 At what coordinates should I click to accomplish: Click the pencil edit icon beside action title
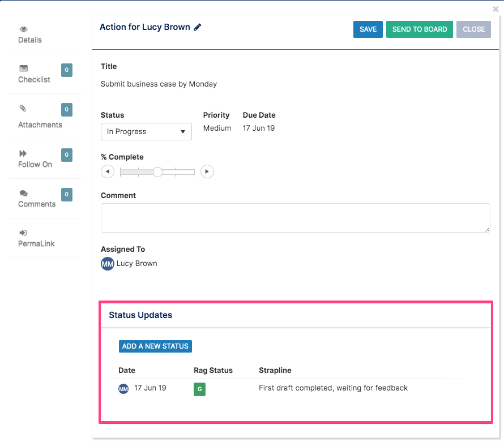tap(198, 27)
